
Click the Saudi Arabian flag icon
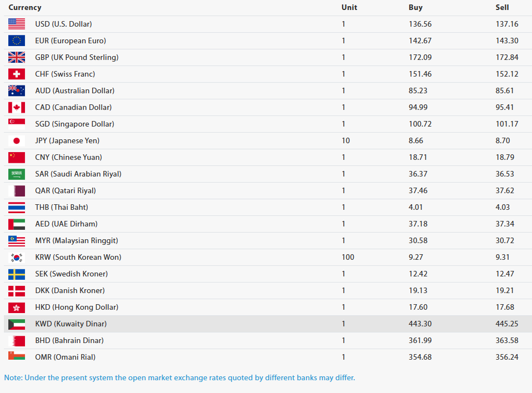[17, 174]
